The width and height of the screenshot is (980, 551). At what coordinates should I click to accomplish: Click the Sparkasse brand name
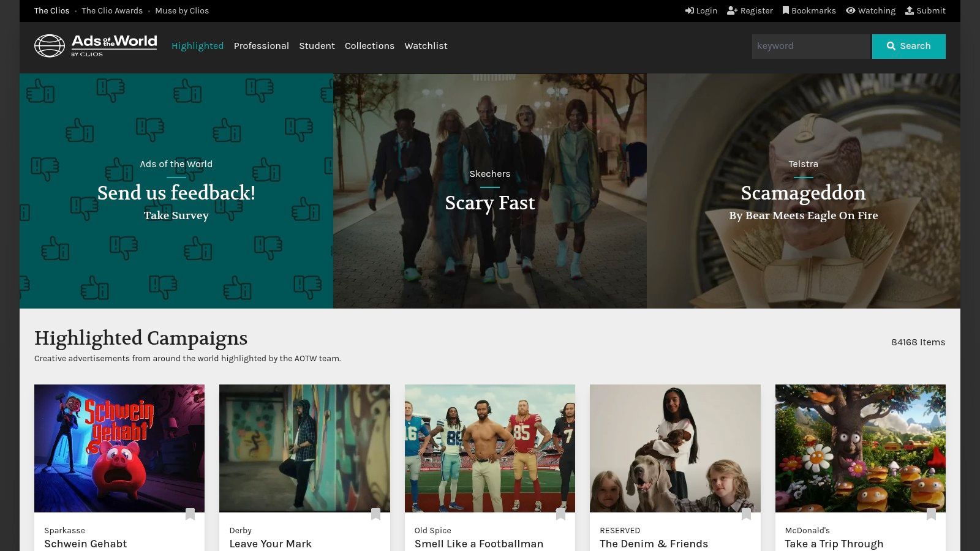[64, 530]
